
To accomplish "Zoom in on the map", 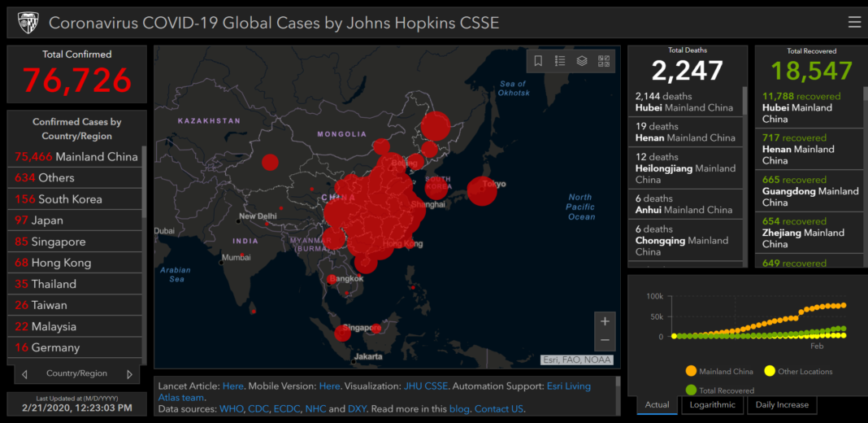I will (605, 321).
